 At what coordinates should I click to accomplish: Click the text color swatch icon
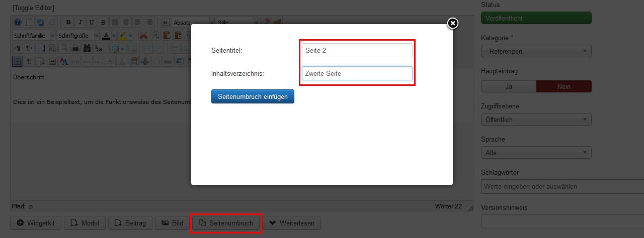coord(106,36)
